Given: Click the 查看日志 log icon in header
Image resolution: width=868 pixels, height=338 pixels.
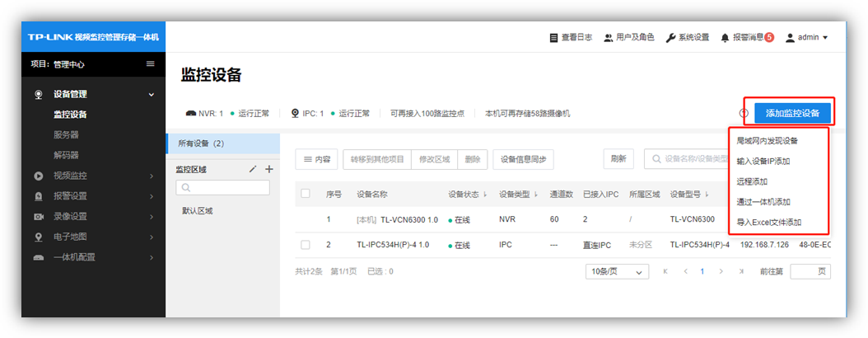Looking at the screenshot, I should coord(553,38).
